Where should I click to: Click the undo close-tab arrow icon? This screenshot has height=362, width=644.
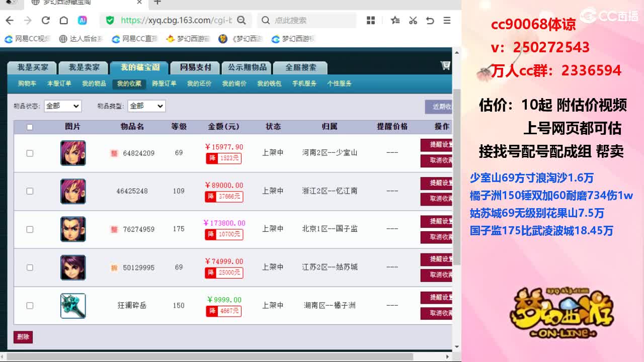pos(430,20)
